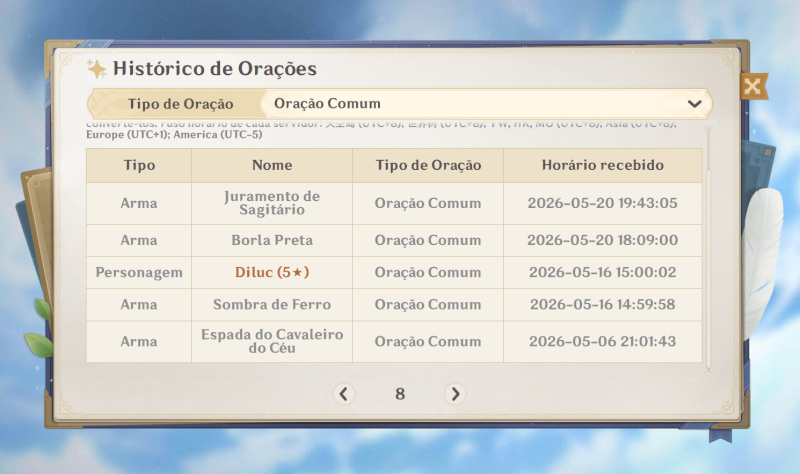The height and width of the screenshot is (474, 800).
Task: Select Espada do Cavaleiro do Céu entry
Action: pos(272,341)
